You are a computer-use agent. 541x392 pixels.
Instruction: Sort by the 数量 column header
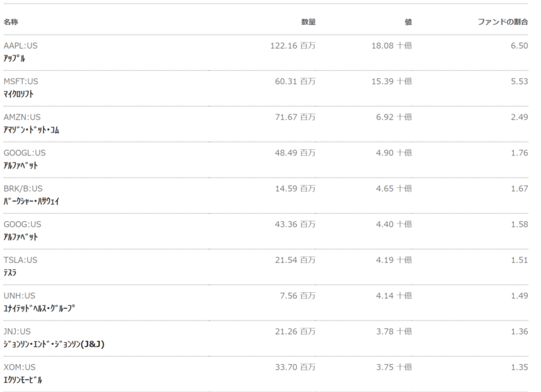[x=309, y=22]
